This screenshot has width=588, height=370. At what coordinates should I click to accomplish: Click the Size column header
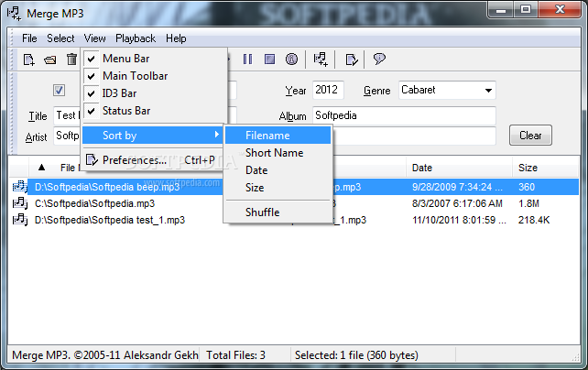coord(546,168)
